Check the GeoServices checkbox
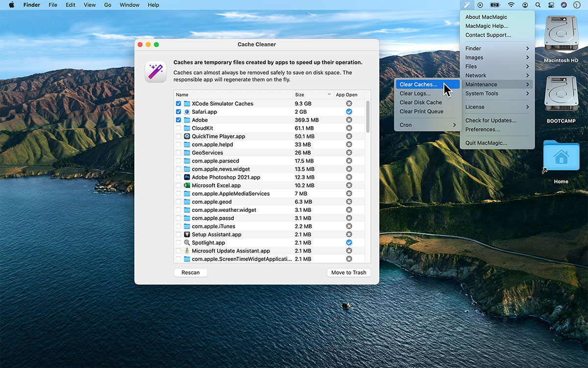Image resolution: width=588 pixels, height=368 pixels. [178, 153]
